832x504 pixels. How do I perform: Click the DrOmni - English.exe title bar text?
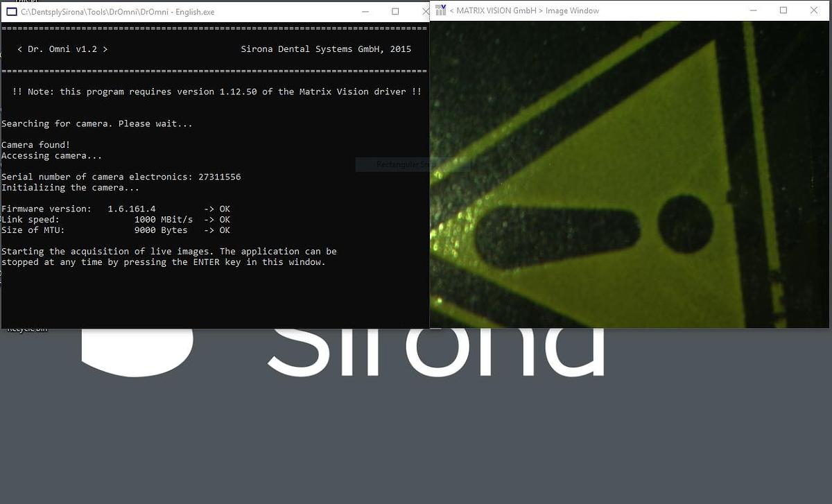(118, 12)
